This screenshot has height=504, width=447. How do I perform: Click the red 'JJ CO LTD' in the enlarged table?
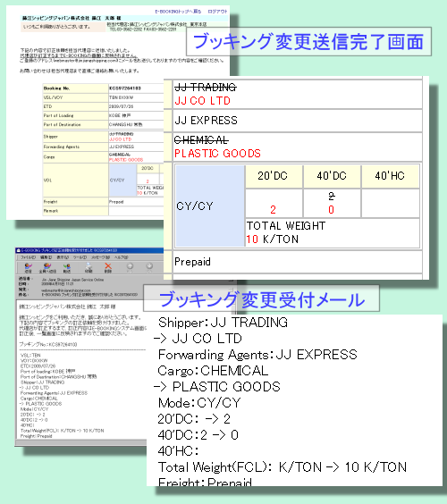coord(203,101)
